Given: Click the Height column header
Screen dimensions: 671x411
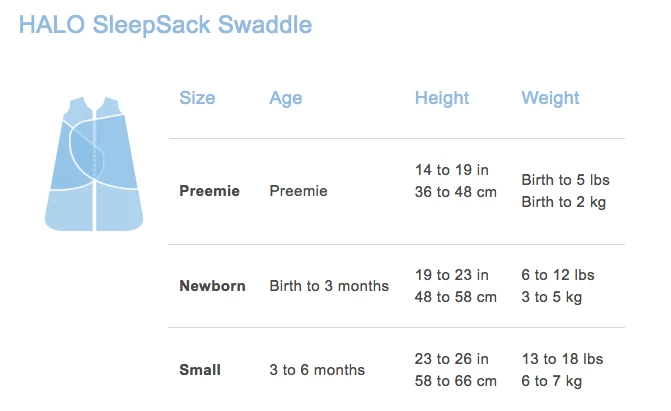Looking at the screenshot, I should click(442, 98).
